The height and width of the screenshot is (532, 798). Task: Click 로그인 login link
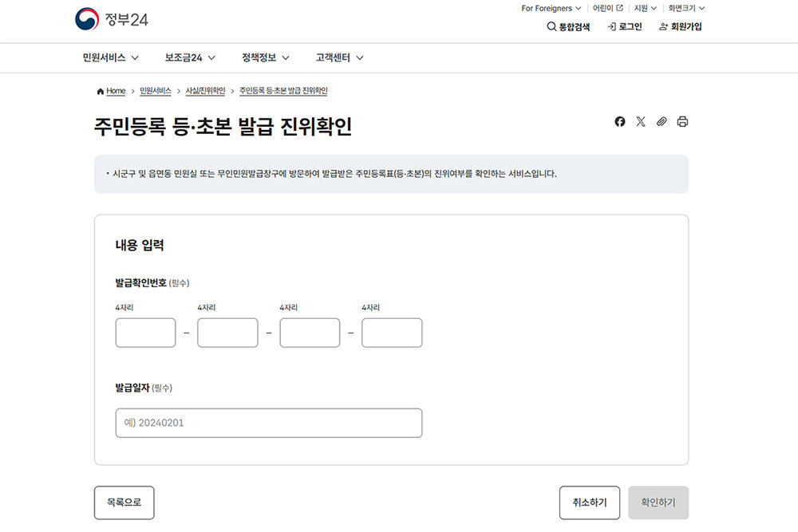tap(624, 26)
